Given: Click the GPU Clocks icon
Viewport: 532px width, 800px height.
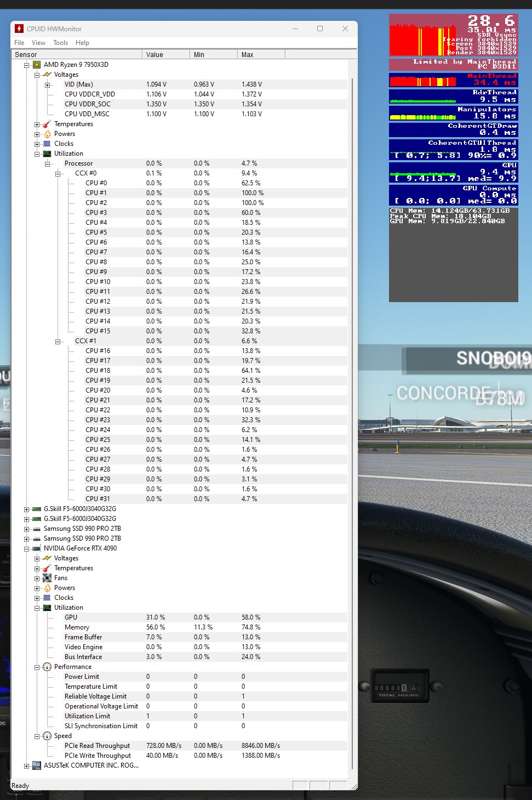Looking at the screenshot, I should coord(47,598).
